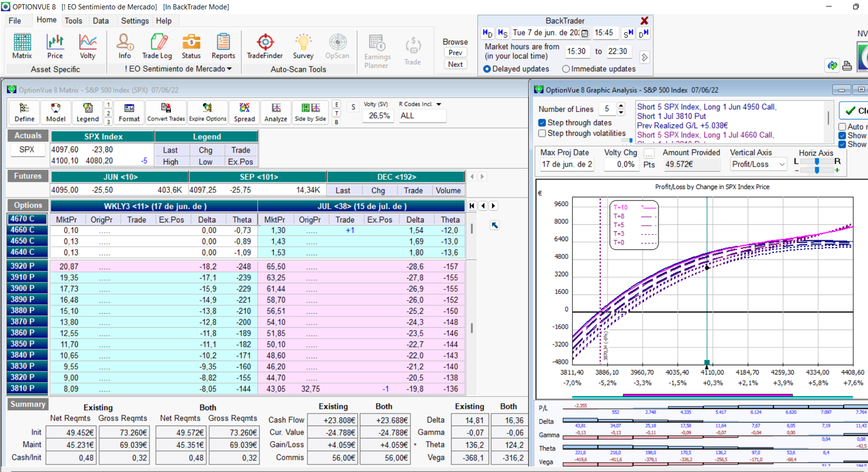Click the Max Proj Date field
The height and width of the screenshot is (472, 868).
click(x=567, y=165)
